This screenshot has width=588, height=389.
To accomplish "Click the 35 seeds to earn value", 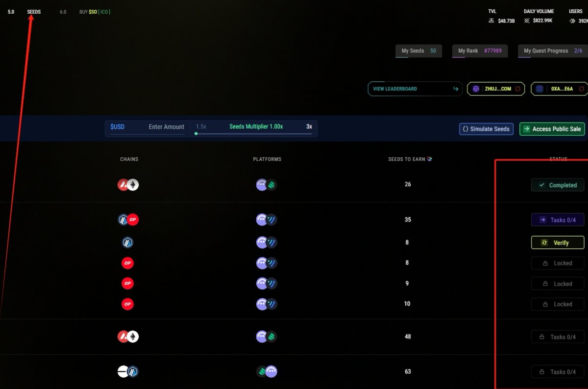I will (408, 220).
